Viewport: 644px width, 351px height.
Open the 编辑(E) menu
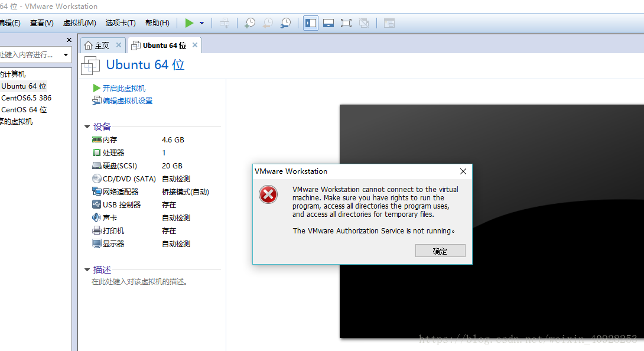10,23
